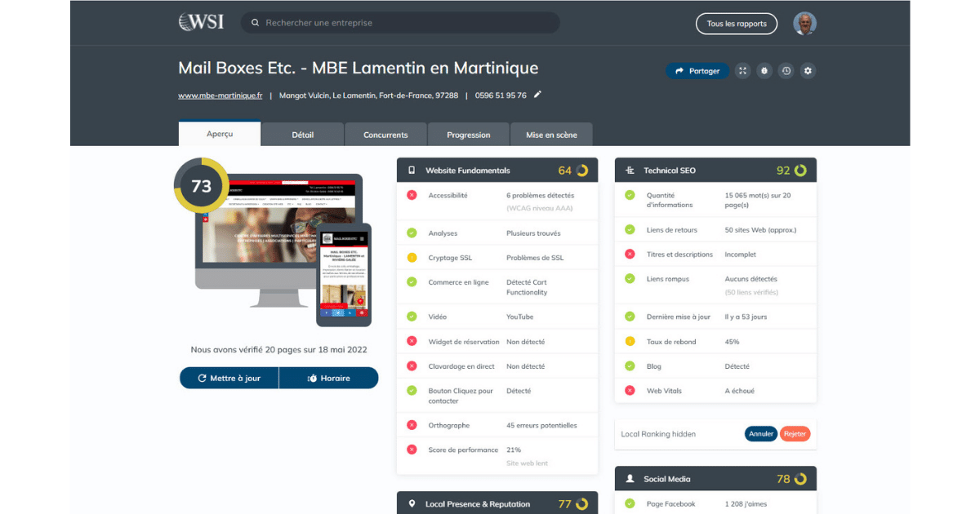This screenshot has width=980, height=514.
Task: Open the user profile avatar
Action: click(x=804, y=23)
